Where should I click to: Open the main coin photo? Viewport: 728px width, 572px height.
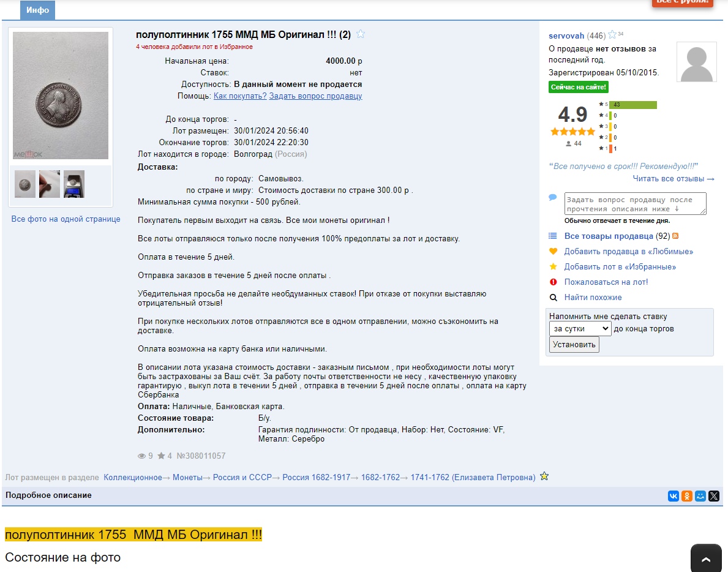61,96
